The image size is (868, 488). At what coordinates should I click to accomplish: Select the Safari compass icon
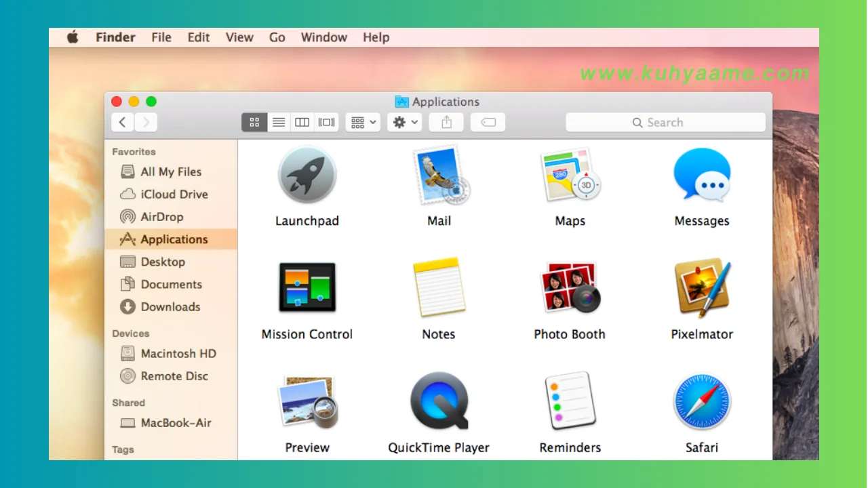tap(702, 401)
